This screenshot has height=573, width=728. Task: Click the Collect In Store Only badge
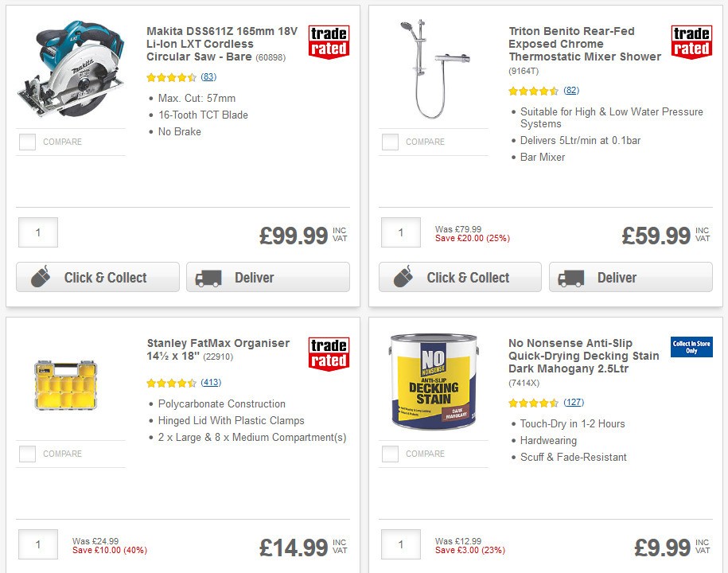pos(691,347)
